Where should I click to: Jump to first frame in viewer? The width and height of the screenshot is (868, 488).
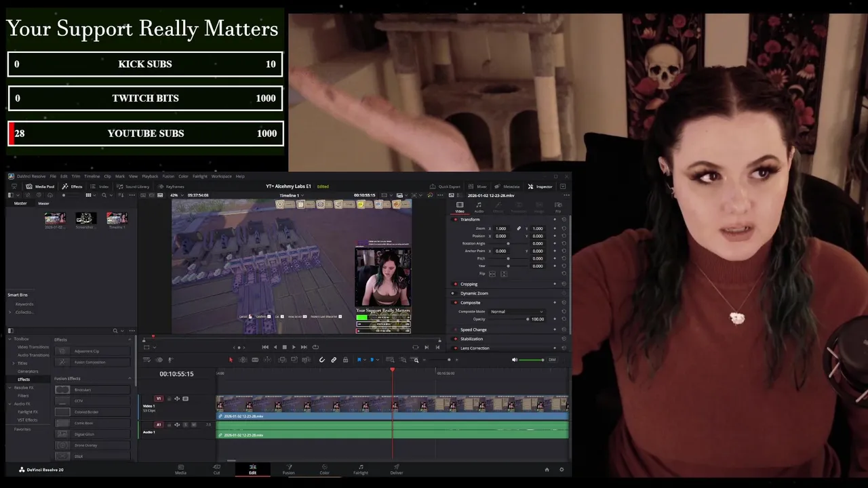coord(265,347)
